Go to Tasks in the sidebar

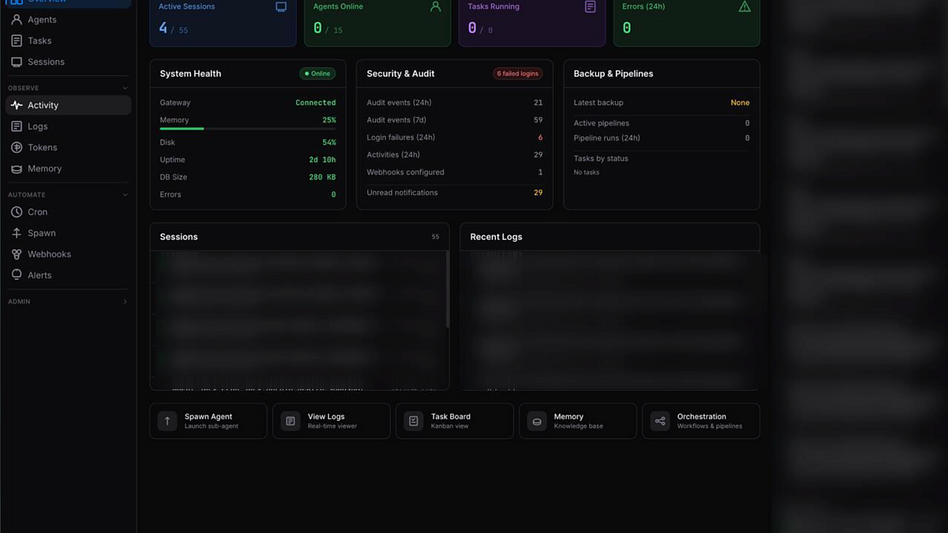tap(68, 40)
